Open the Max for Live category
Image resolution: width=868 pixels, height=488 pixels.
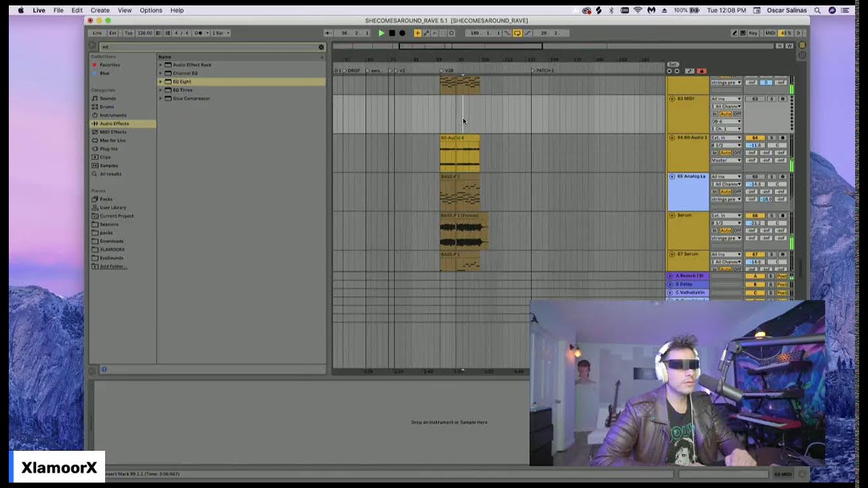(113, 140)
